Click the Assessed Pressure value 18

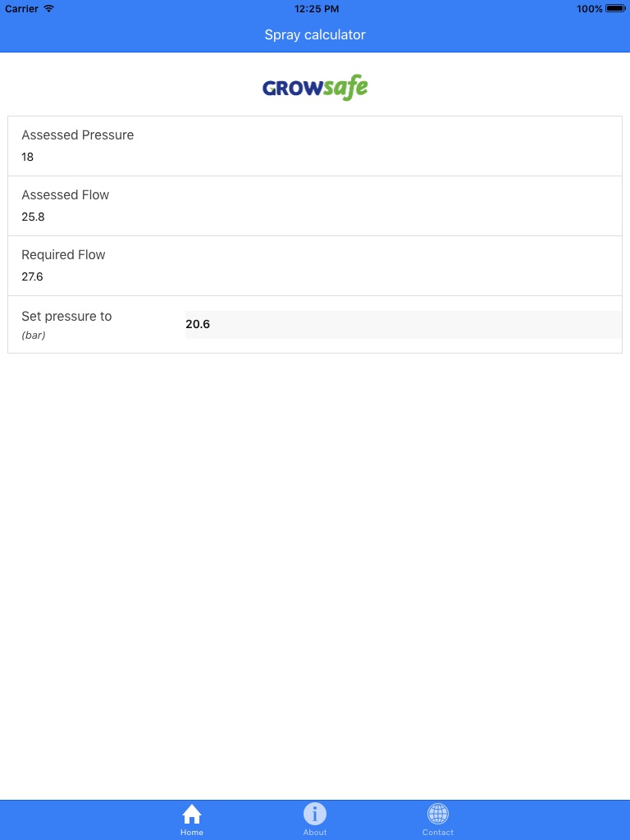click(28, 157)
